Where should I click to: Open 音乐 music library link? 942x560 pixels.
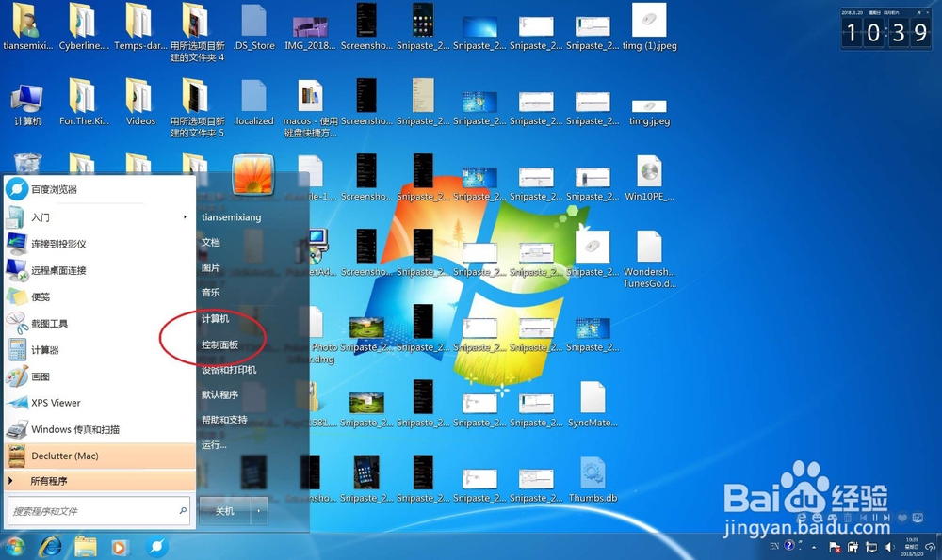tap(211, 293)
